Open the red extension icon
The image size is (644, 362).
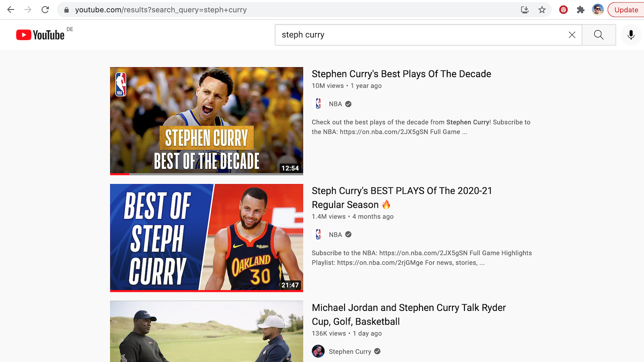coord(563,10)
